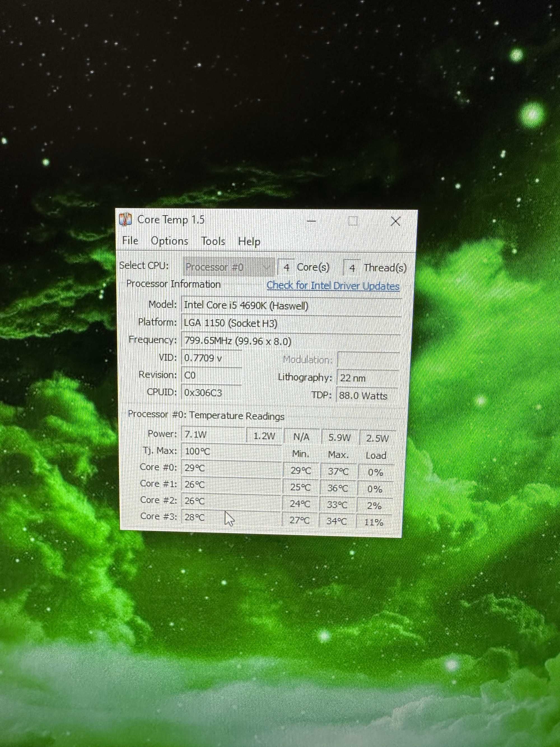
Task: Close the Core Temp window
Action: (395, 222)
